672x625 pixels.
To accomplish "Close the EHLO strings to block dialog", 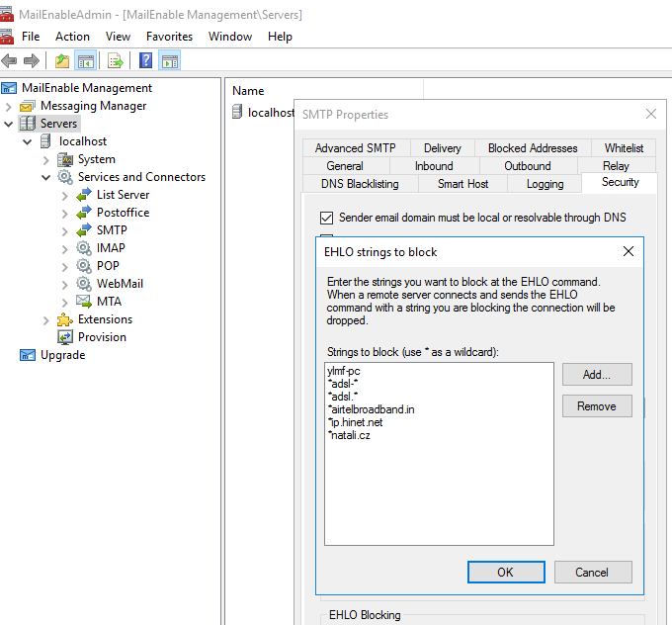I will tap(629, 252).
